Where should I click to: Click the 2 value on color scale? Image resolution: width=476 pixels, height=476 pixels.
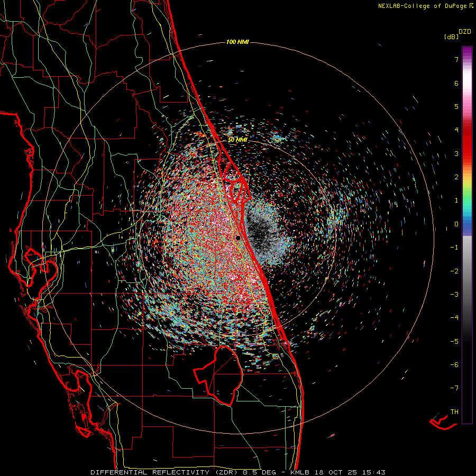[456, 177]
